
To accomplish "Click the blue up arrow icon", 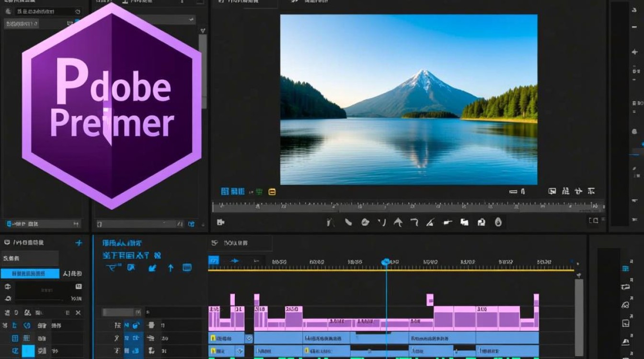I will point(171,268).
